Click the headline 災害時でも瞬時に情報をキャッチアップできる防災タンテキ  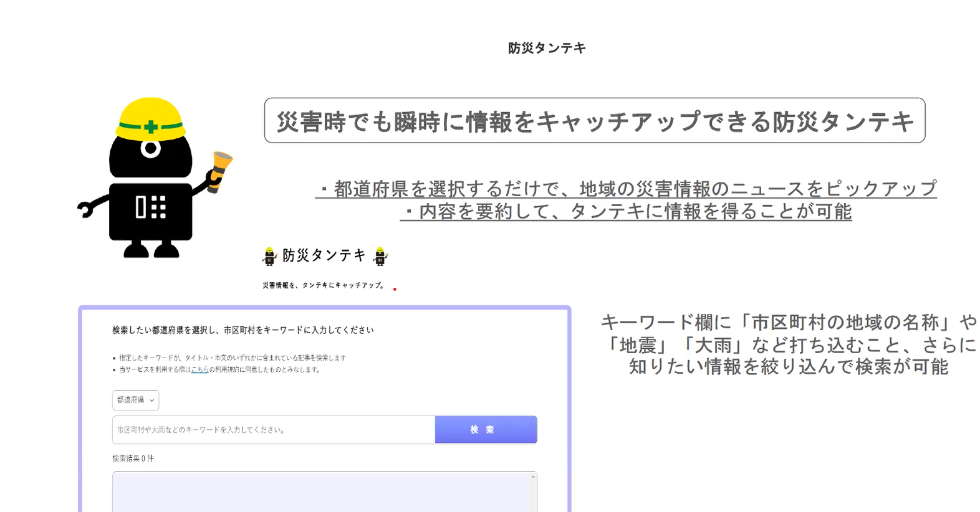pyautogui.click(x=595, y=121)
